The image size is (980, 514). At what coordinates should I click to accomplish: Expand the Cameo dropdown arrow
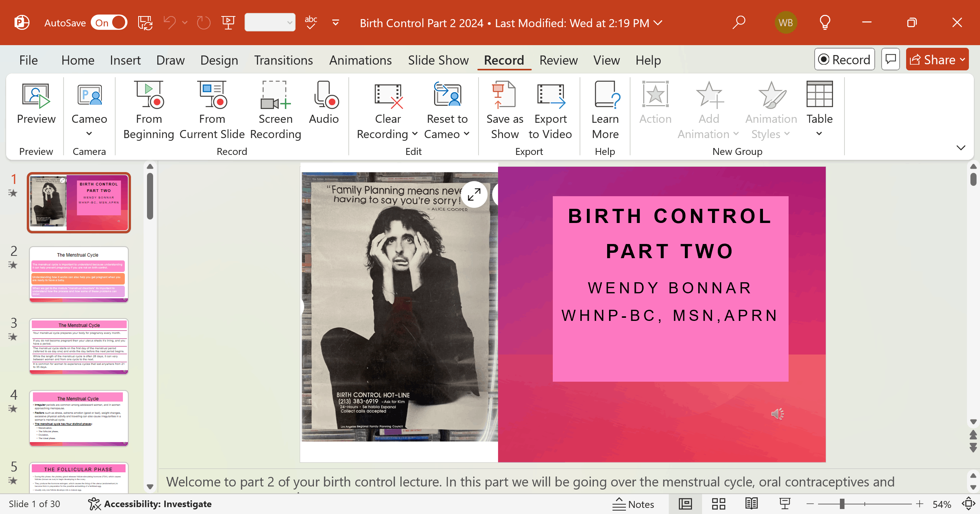(x=89, y=133)
